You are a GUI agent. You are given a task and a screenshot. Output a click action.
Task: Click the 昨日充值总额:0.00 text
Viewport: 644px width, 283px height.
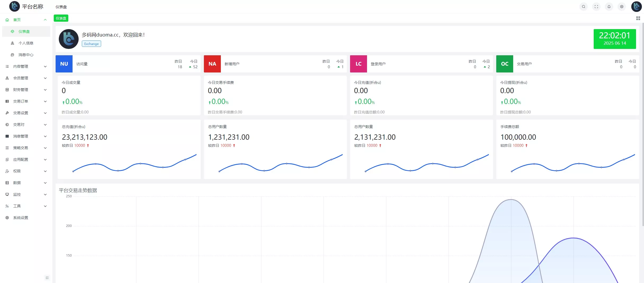tap(369, 112)
